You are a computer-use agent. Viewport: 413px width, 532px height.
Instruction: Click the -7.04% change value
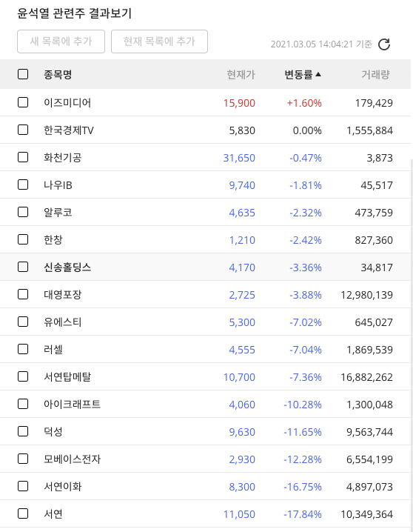[x=305, y=350]
